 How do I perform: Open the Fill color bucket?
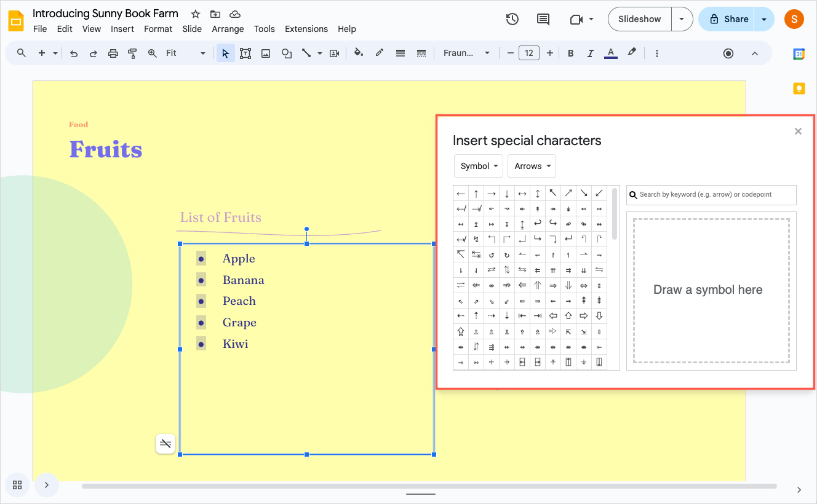(359, 53)
